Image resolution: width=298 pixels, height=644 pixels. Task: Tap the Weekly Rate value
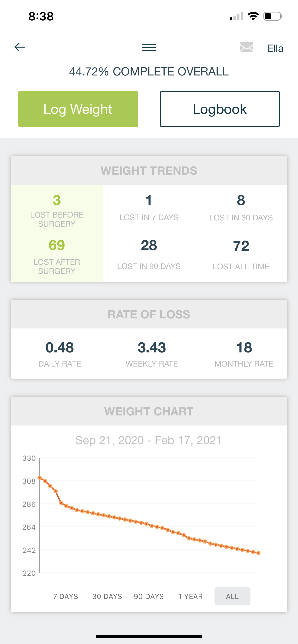(x=152, y=347)
